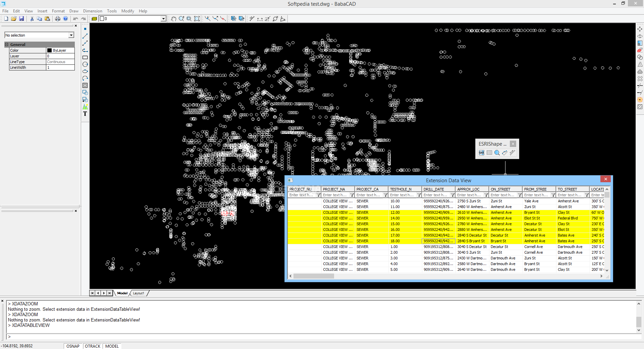Select the Zoom Extents tool
This screenshot has width=644, height=349.
pyautogui.click(x=197, y=19)
